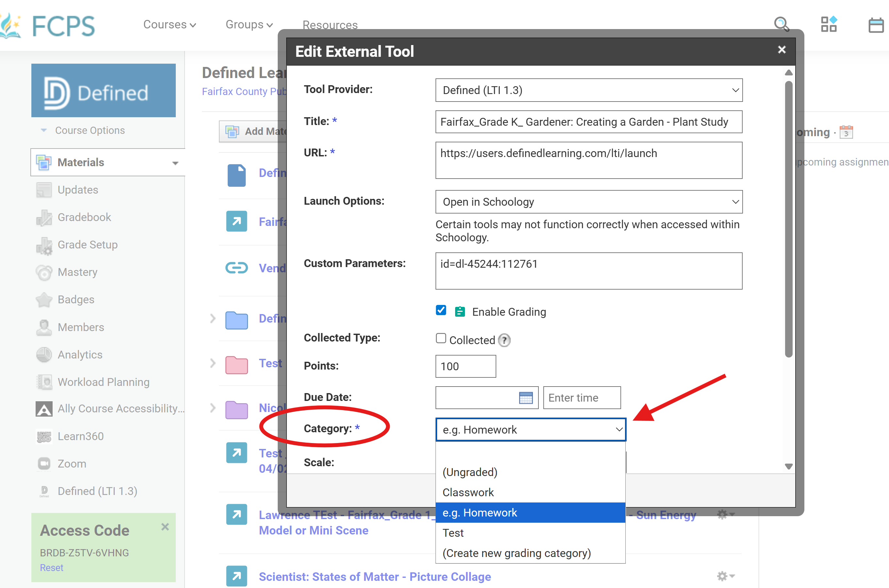Open the Updates sidebar item
This screenshot has width=889, height=588.
(78, 190)
